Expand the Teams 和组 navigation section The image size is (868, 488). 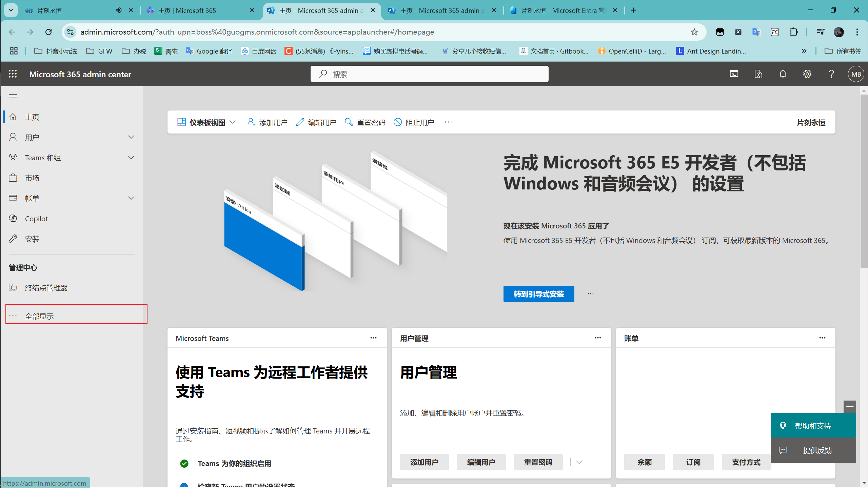tap(131, 157)
